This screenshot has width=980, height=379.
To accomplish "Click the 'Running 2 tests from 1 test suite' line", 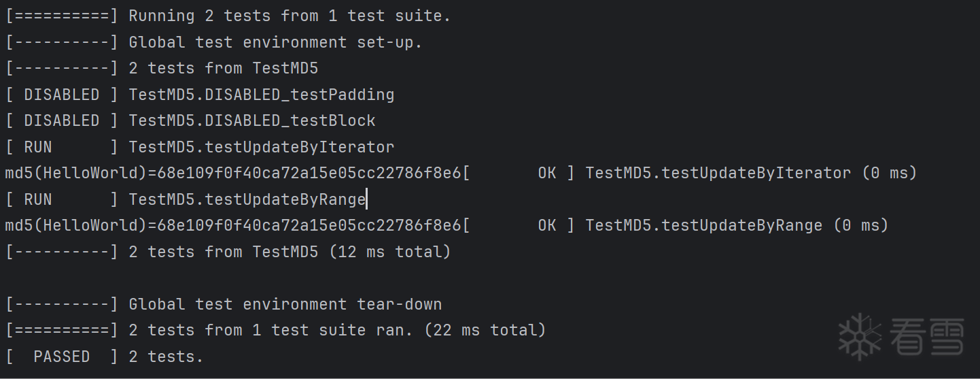I will tap(289, 16).
